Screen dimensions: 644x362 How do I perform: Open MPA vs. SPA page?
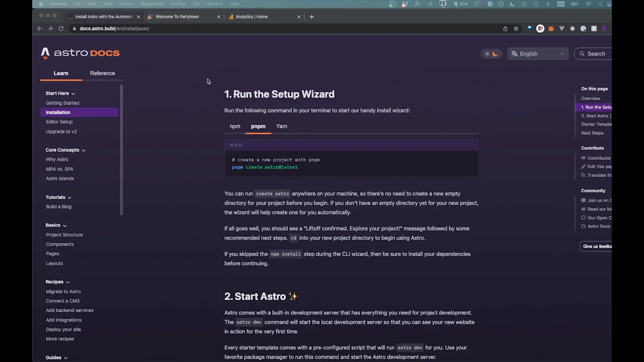(59, 169)
